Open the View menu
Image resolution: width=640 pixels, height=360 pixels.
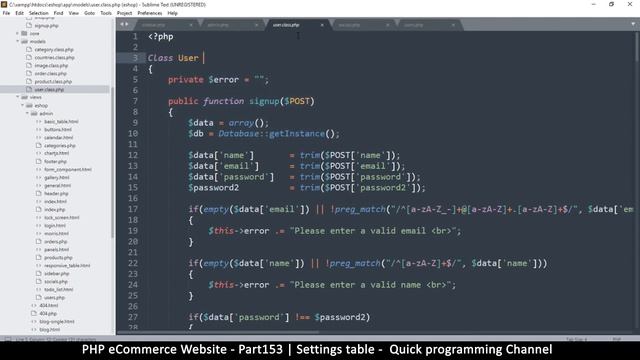pyautogui.click(x=73, y=13)
